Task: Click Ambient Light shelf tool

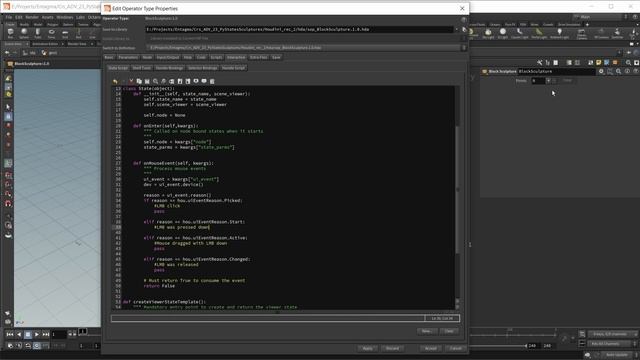Action: click(x=559, y=33)
